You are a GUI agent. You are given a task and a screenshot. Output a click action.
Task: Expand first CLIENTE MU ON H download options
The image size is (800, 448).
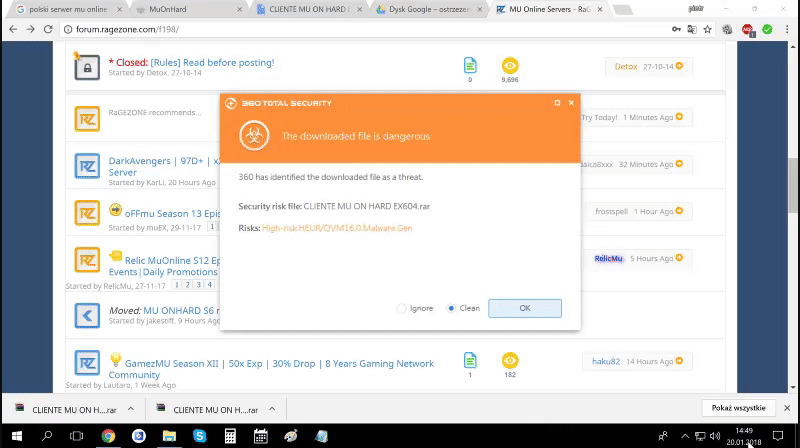[x=131, y=409]
